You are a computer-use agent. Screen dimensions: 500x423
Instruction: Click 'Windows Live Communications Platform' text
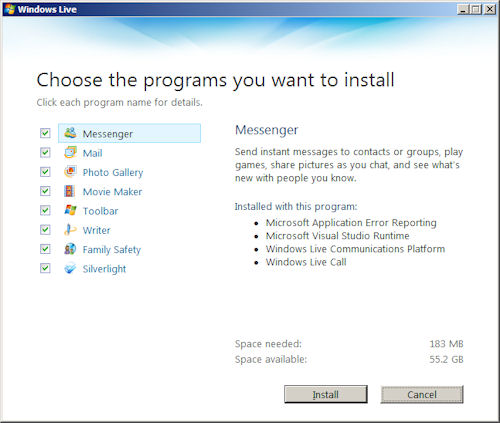click(355, 249)
